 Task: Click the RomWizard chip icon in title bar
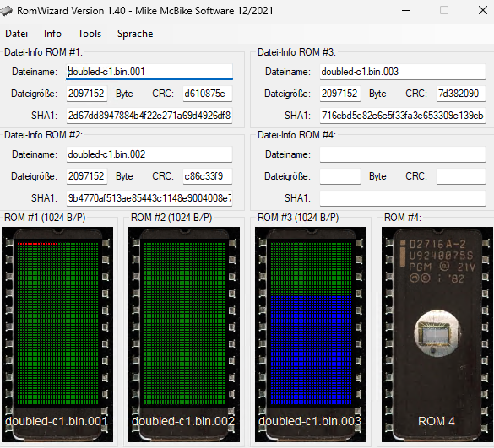pyautogui.click(x=6, y=11)
